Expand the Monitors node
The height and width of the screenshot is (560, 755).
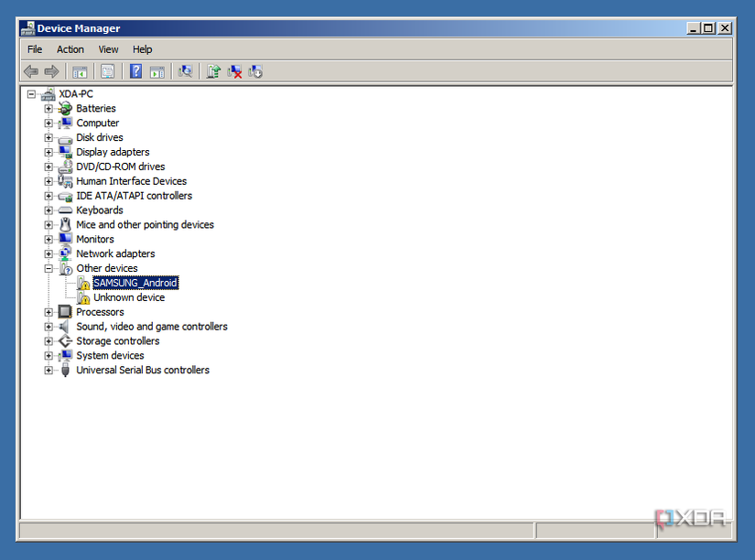pyautogui.click(x=49, y=240)
